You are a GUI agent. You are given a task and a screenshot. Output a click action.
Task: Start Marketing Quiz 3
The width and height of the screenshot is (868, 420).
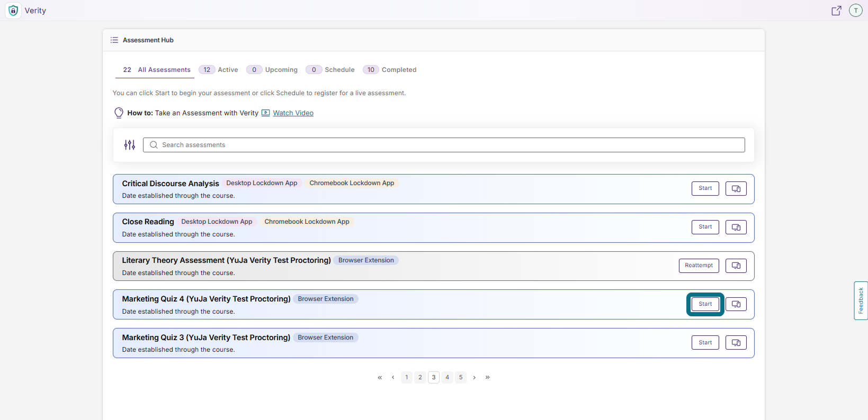click(x=705, y=343)
